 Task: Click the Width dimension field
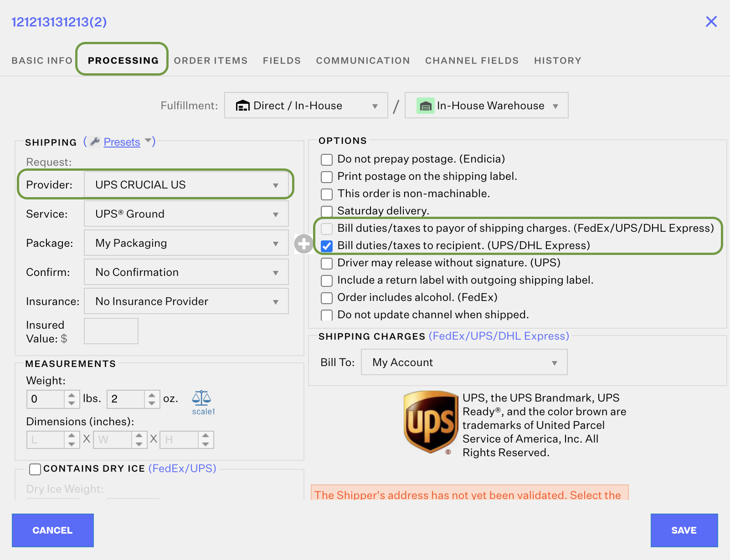[x=113, y=440]
